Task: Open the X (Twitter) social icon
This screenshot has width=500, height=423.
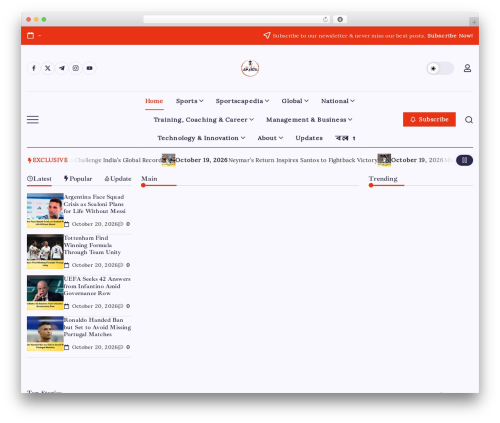Action: click(48, 68)
